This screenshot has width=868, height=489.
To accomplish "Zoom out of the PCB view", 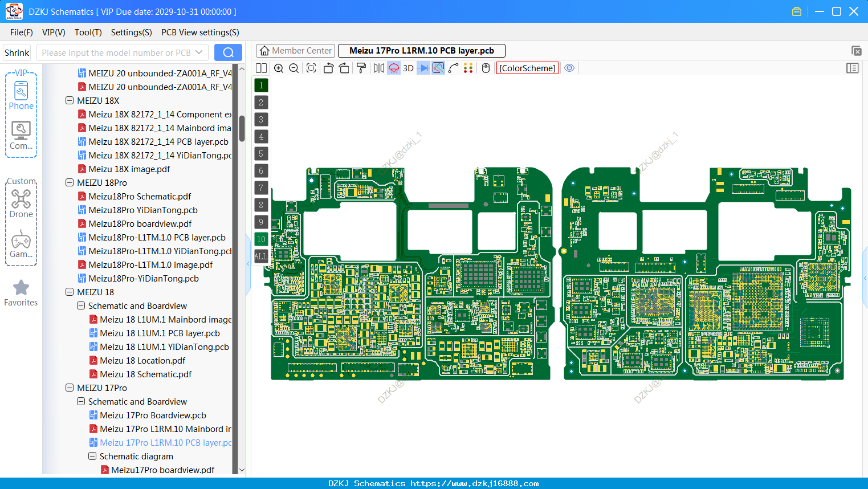I will pos(294,68).
